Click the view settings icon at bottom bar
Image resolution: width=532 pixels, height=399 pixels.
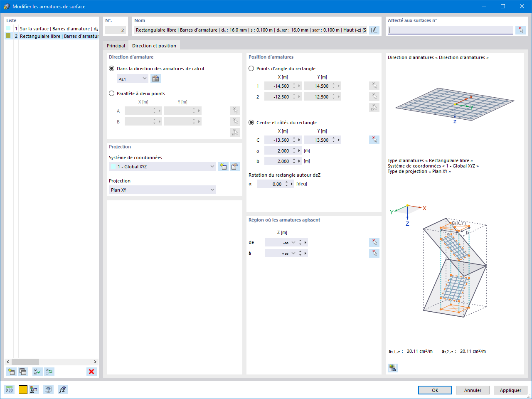tap(49, 389)
